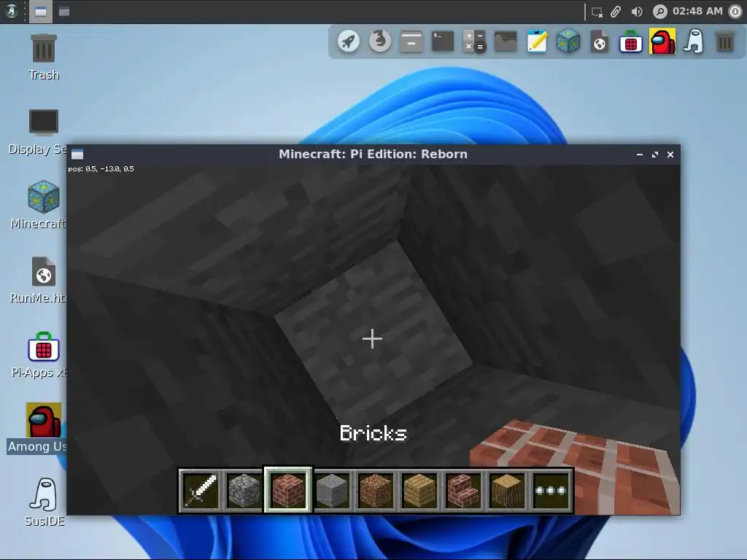The width and height of the screenshot is (747, 560).
Task: Open the SusIDE desktop shortcut
Action: [44, 502]
